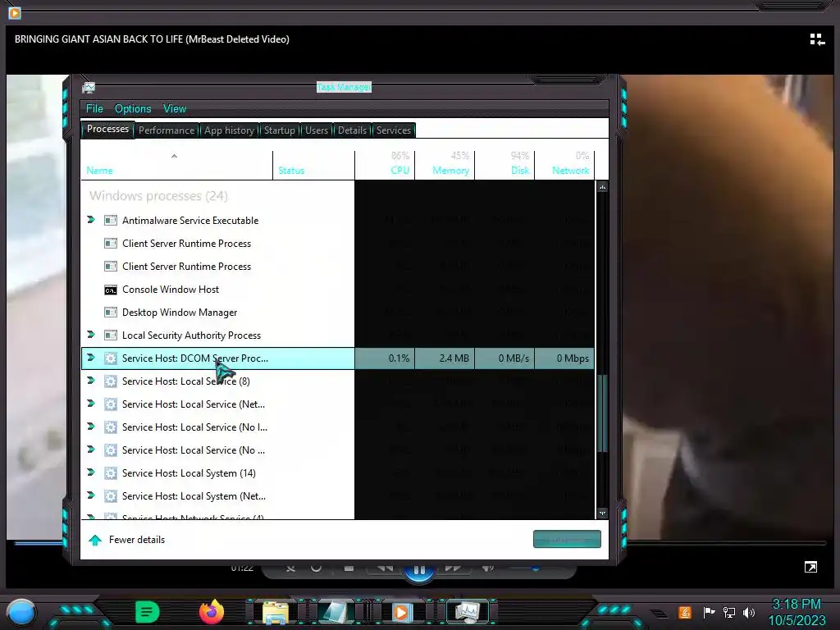This screenshot has width=840, height=630.
Task: Select the Console Window Host process name
Action: [x=171, y=290]
